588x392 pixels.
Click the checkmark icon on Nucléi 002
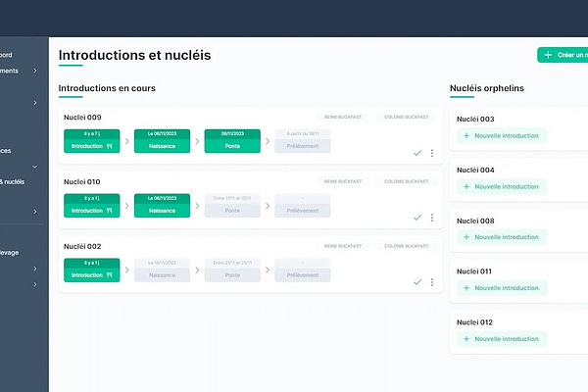click(417, 282)
